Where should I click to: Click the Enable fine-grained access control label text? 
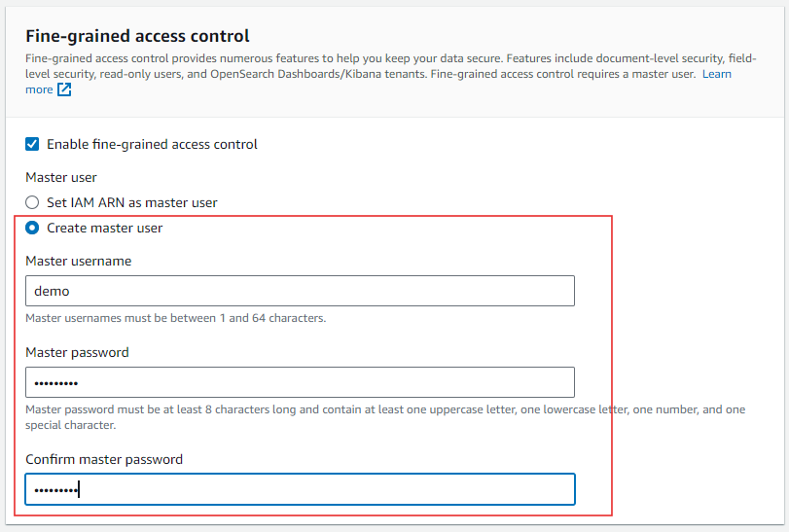point(152,144)
